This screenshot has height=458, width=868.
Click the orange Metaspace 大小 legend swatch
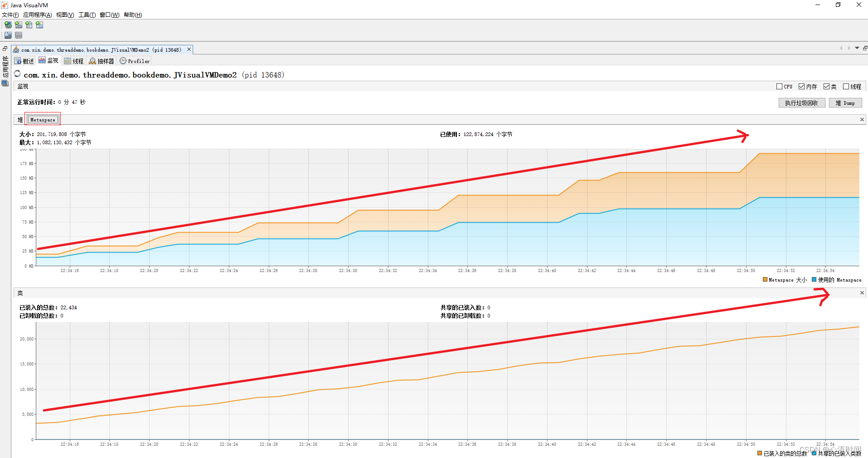coord(765,280)
